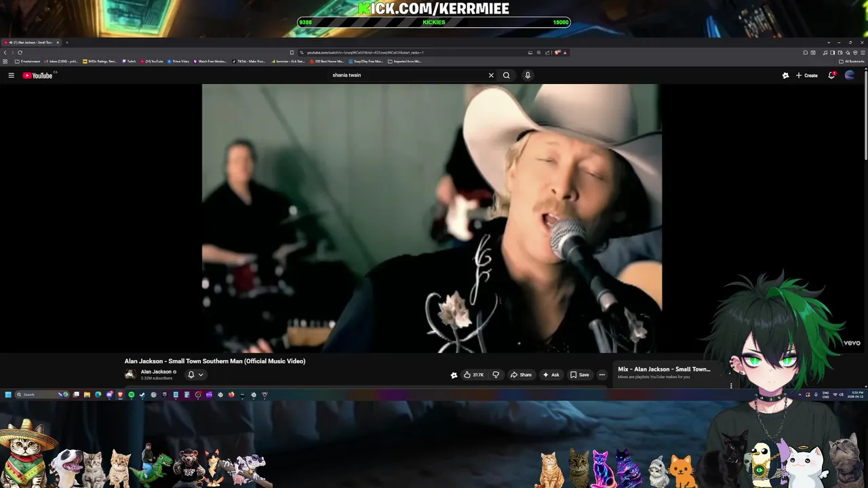The width and height of the screenshot is (868, 488).
Task: Open the tab search dropdown chevron
Action: click(829, 42)
